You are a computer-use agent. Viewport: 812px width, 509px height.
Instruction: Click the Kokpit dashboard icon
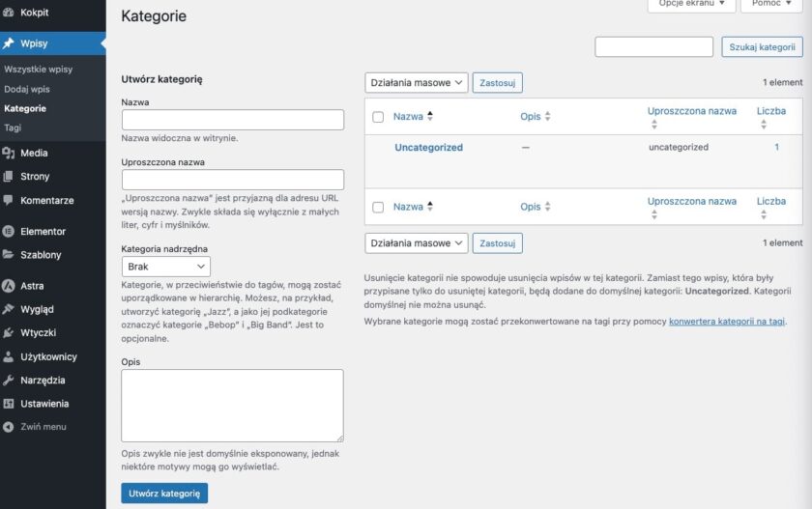9,13
